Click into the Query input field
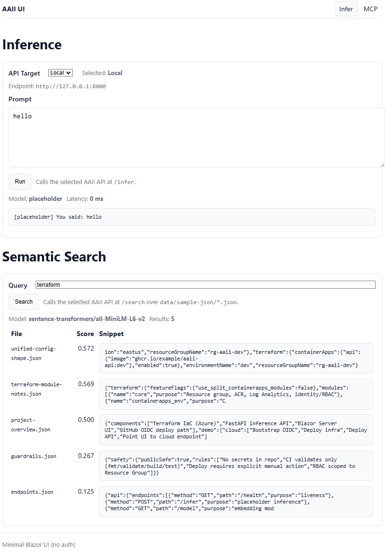This screenshot has height=551, width=392. pos(205,284)
